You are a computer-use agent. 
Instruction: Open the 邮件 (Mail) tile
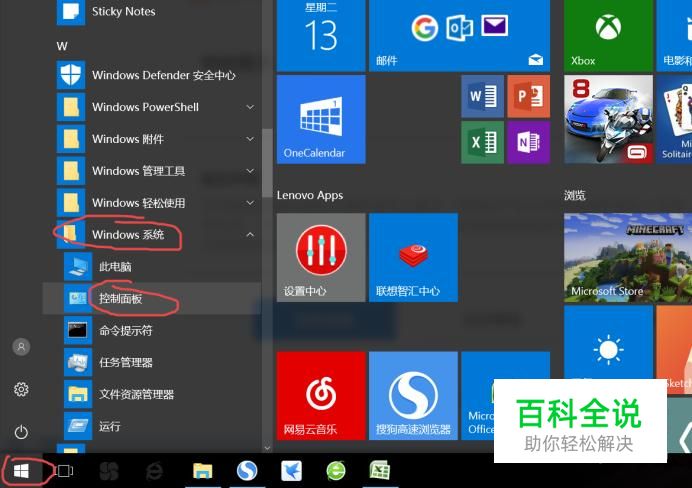click(459, 35)
